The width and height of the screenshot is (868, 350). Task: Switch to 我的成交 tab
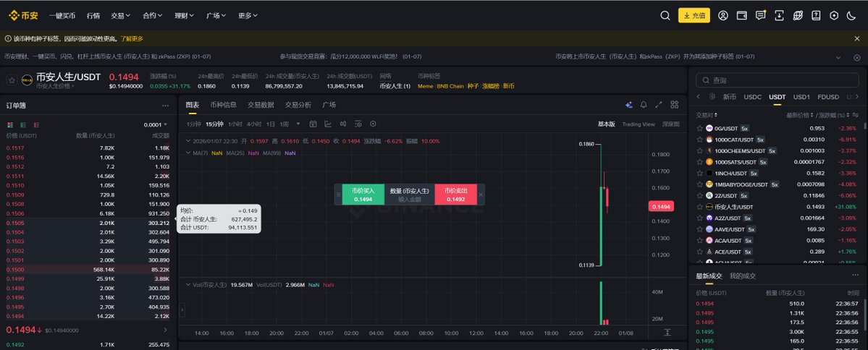[742, 276]
